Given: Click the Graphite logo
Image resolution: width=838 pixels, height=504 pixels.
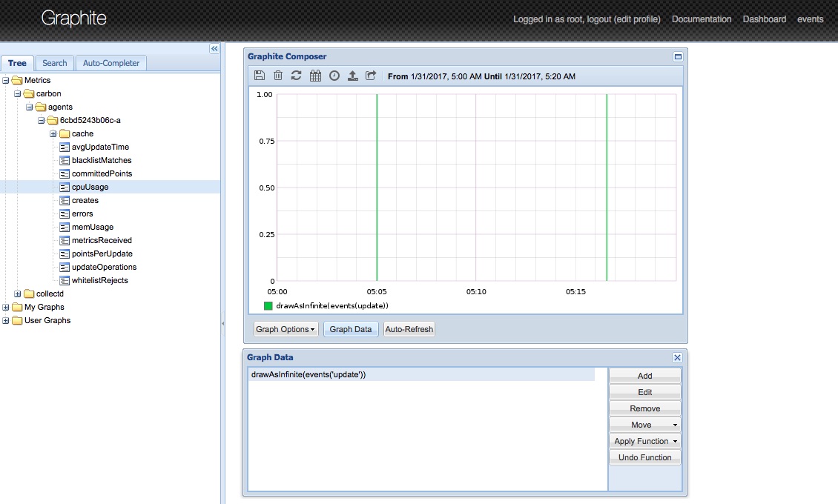Looking at the screenshot, I should point(73,18).
